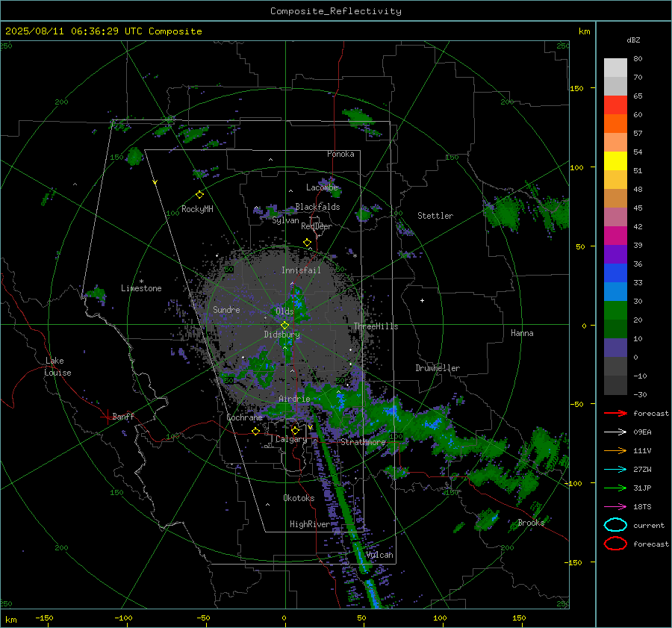Select the yellow diamond marker above Calgary
The height and width of the screenshot is (628, 672).
[295, 430]
